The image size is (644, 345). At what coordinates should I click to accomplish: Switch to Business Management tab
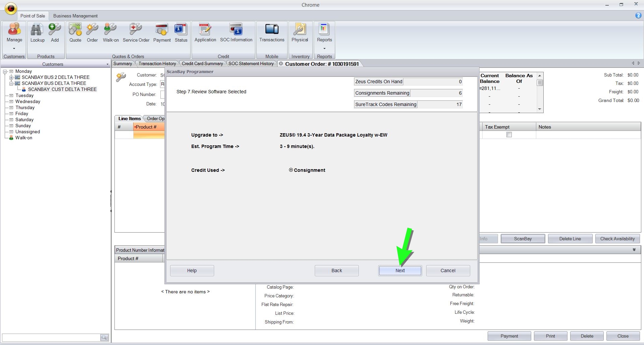(x=75, y=16)
